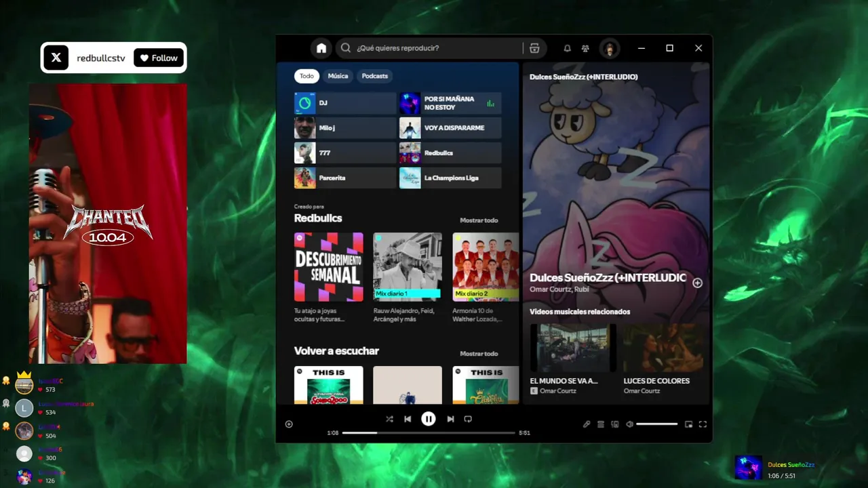The height and width of the screenshot is (488, 868).
Task: Open the 'Mix diario 2' cover
Action: (x=486, y=267)
